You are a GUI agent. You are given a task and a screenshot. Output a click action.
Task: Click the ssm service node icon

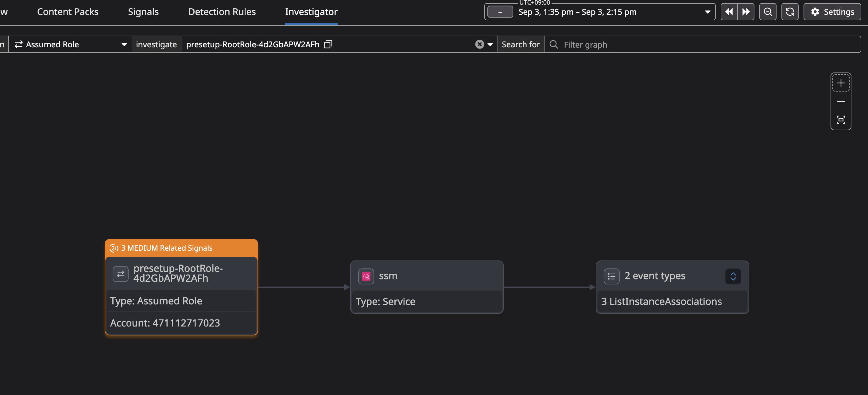point(366,277)
